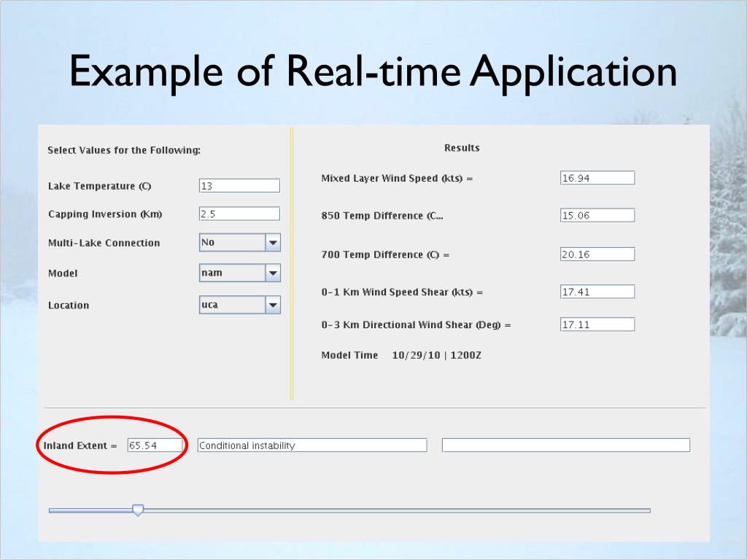
Task: Click the Mixed Layer Wind Speed result field
Action: coord(597,178)
